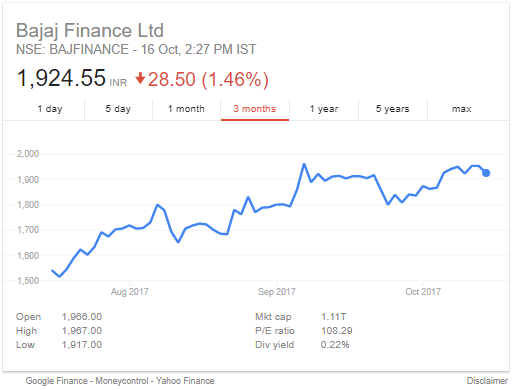Click the P/E ratio value 108.29

click(x=337, y=331)
